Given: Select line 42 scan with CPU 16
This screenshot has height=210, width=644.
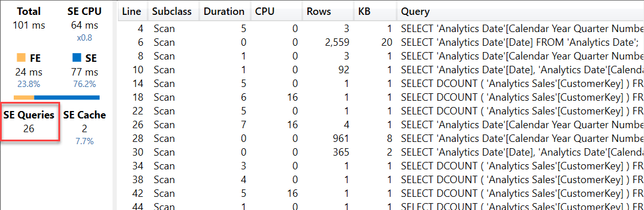Looking at the screenshot, I should 381,193.
